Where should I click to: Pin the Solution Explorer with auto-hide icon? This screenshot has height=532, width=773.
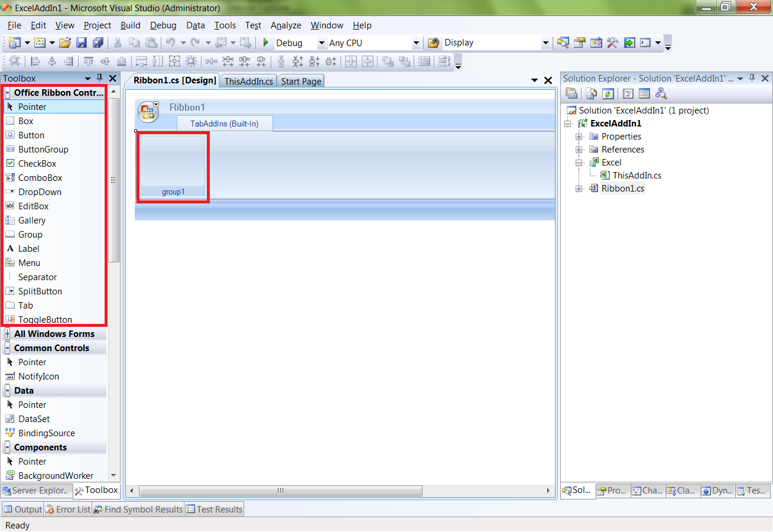(x=752, y=78)
